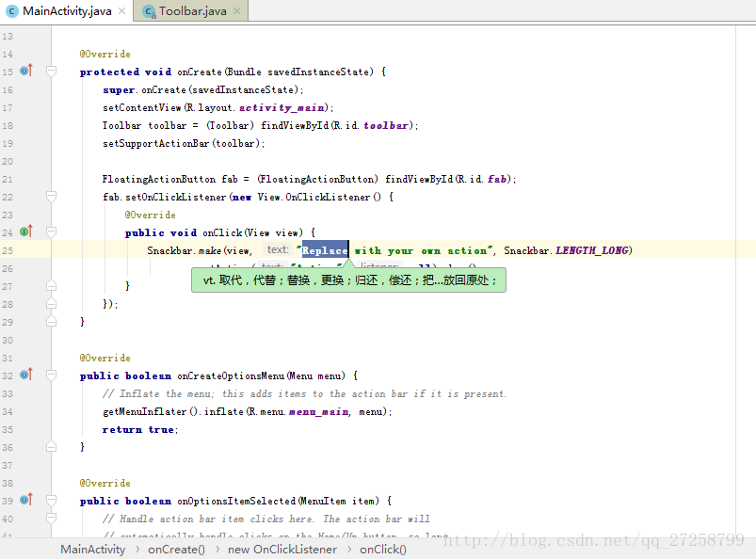The image size is (756, 559).
Task: Click the Inflate the menu comment line
Action: click(x=304, y=394)
